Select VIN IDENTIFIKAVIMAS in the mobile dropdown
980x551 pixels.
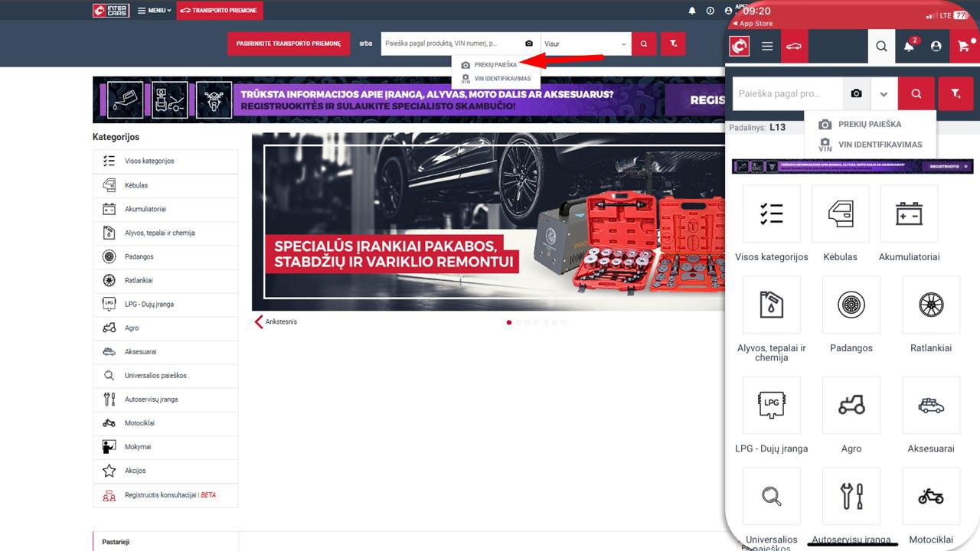[870, 145]
